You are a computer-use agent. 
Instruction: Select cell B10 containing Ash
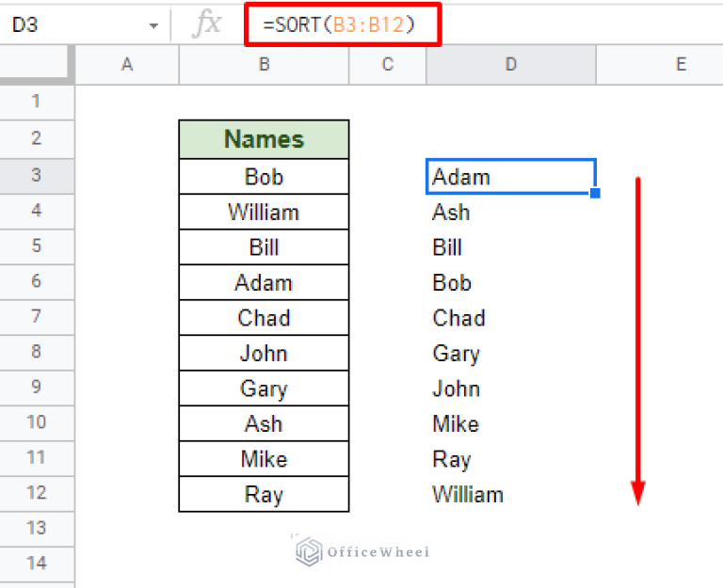(x=264, y=423)
